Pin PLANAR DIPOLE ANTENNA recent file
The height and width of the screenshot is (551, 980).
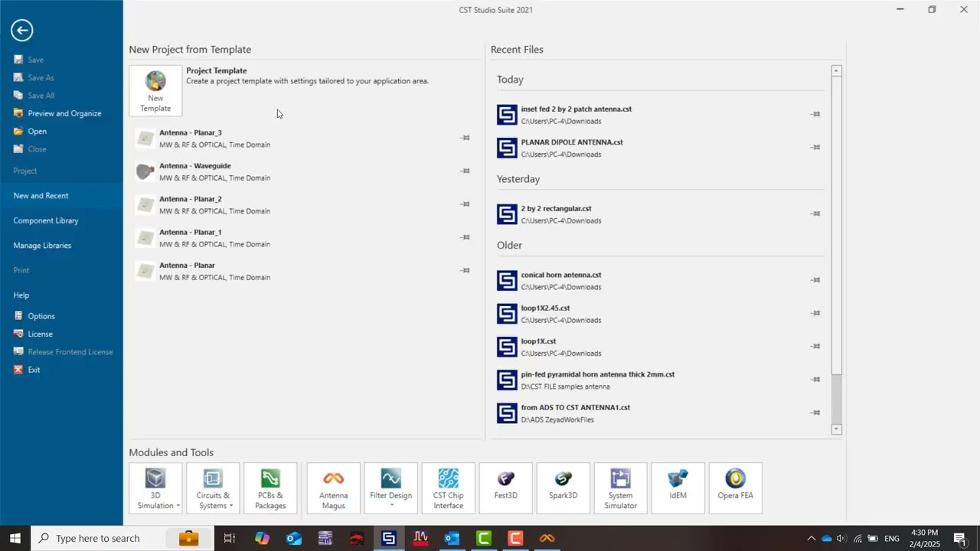point(815,147)
